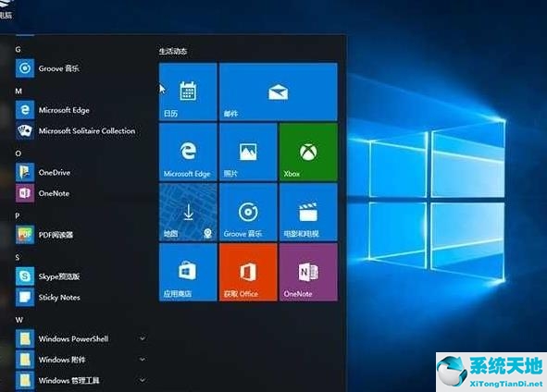
Task: Click the Windows PowerShell folder icon
Action: (25, 338)
